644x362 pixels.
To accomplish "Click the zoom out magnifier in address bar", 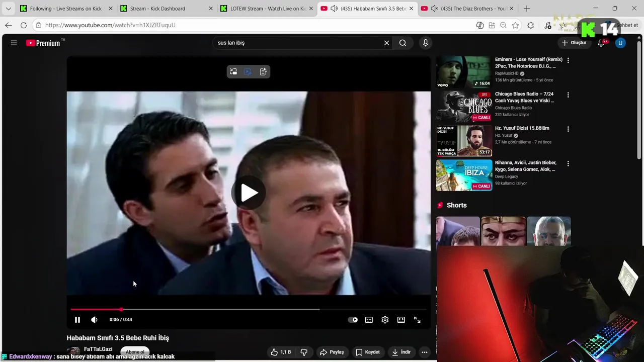I will 503,25.
